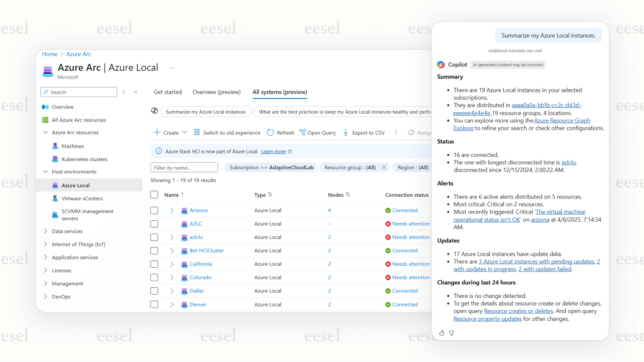Click the Filter by name input field
The height and width of the screenshot is (362, 644).
184,167
